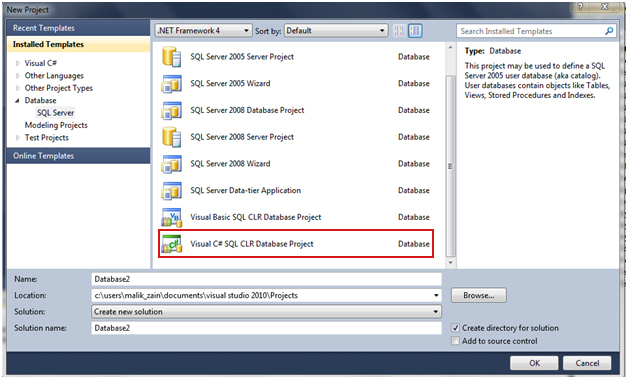Click the template list scrollbar thumb

click(451, 165)
